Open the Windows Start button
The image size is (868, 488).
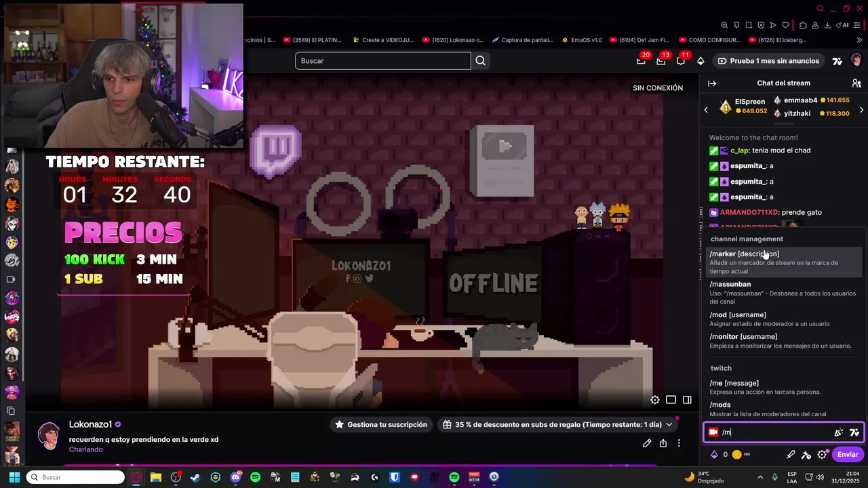tap(14, 477)
